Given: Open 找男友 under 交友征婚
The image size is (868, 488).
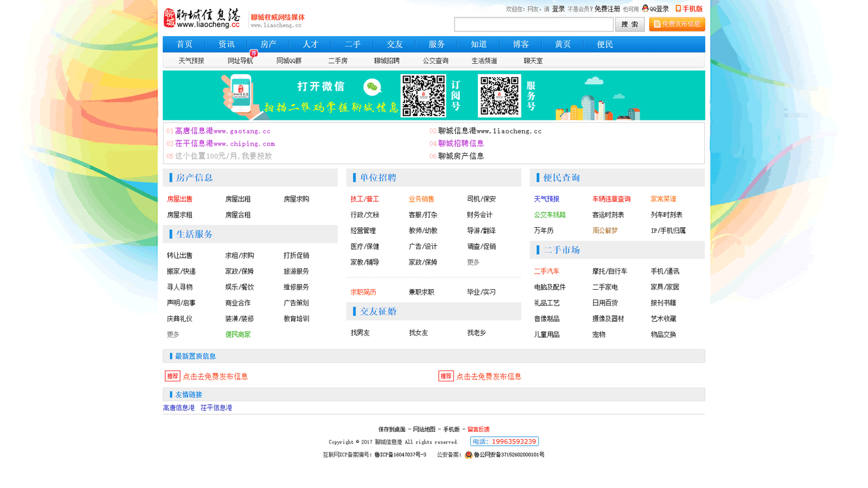Looking at the screenshot, I should pyautogui.click(x=360, y=333).
